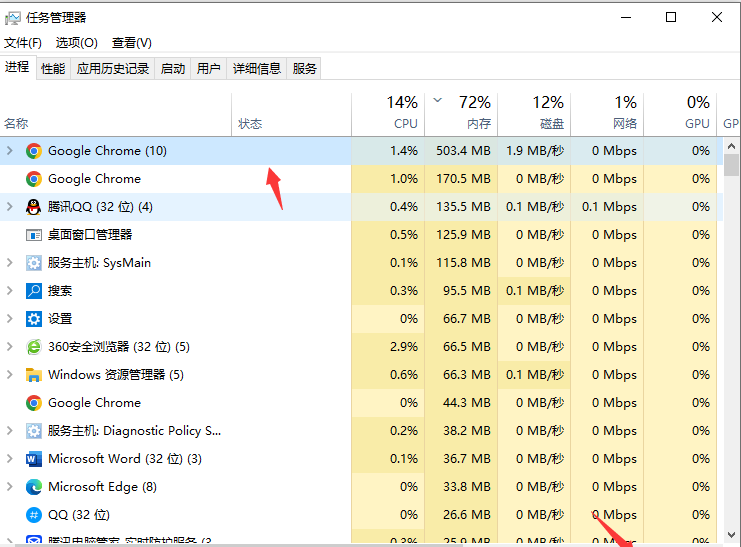
Task: Click the vertical scrollbar thumb
Action: (x=732, y=165)
